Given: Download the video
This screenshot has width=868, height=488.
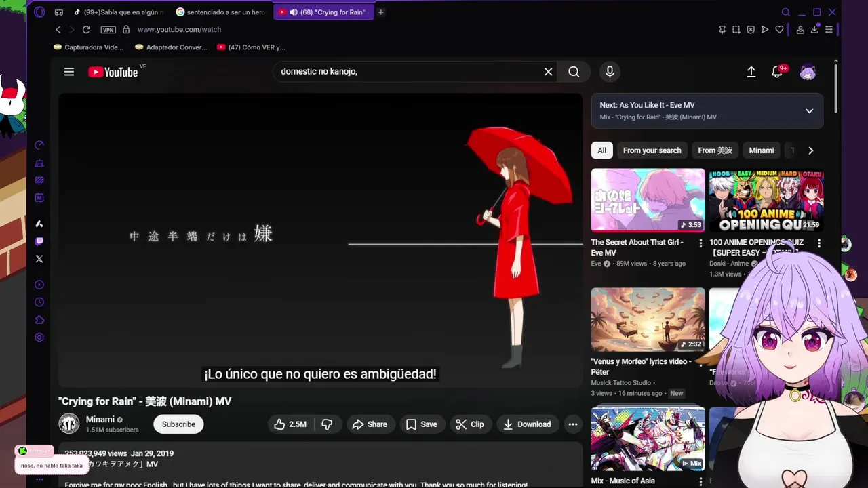Looking at the screenshot, I should [x=527, y=424].
